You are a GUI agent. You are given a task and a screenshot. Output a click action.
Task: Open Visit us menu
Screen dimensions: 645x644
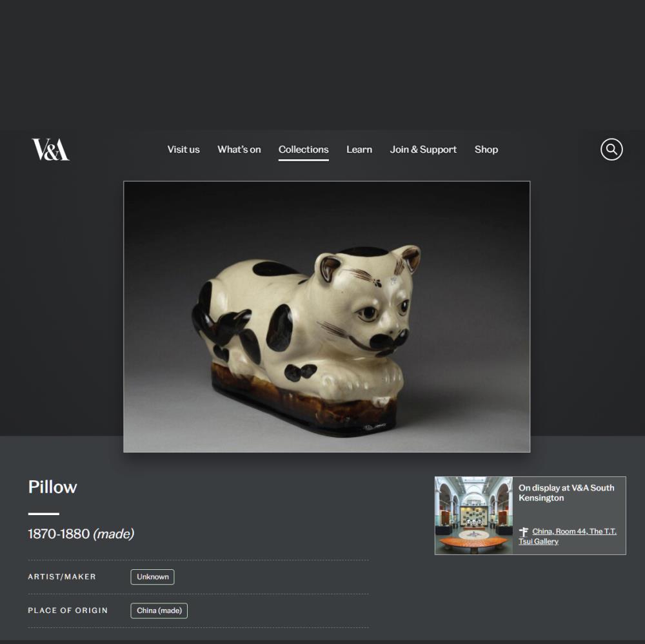(x=183, y=150)
